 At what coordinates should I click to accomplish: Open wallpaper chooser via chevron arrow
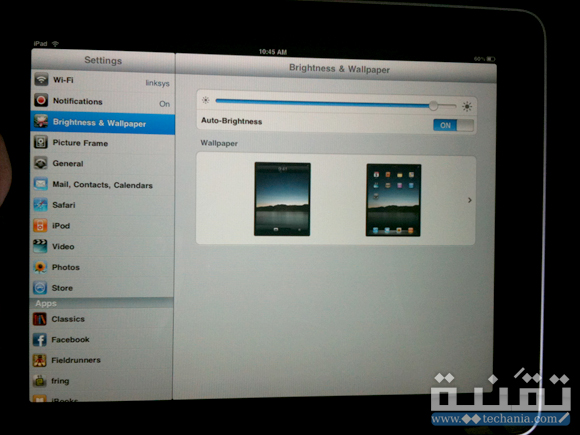(x=470, y=200)
